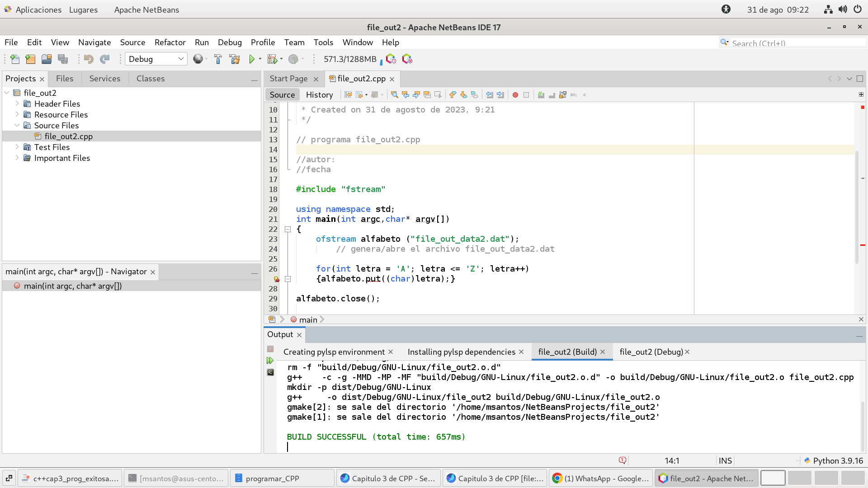Click the Search (Ctrl+I) input field

coord(796,43)
